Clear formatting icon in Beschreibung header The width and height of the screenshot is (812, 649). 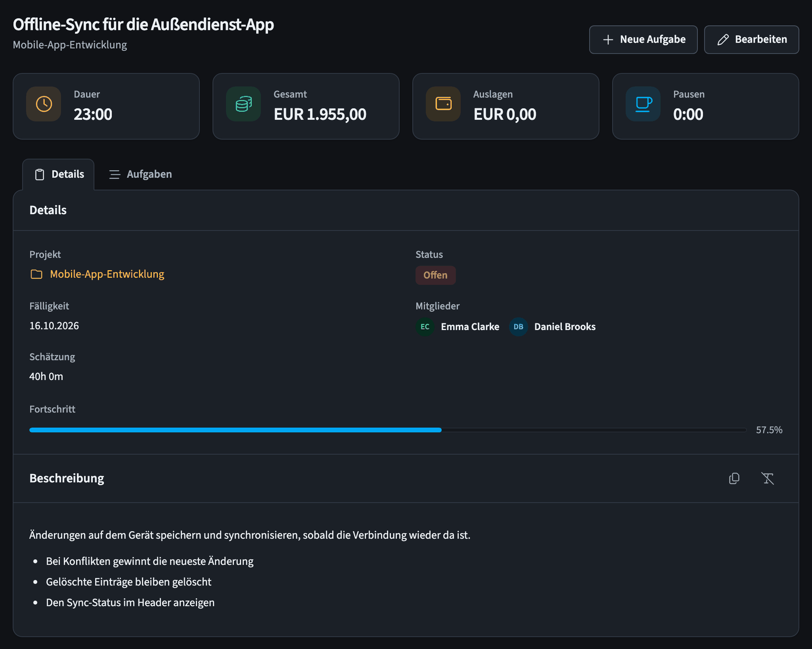pyautogui.click(x=767, y=478)
